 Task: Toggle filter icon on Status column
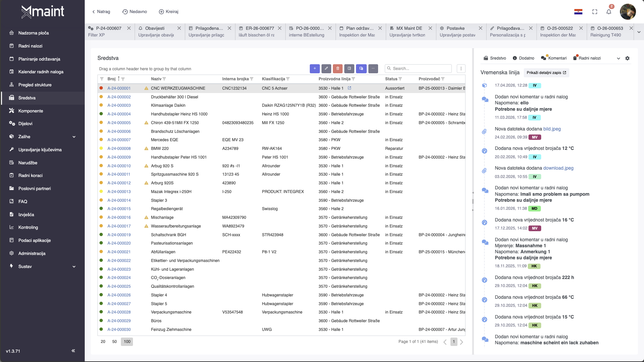click(400, 79)
